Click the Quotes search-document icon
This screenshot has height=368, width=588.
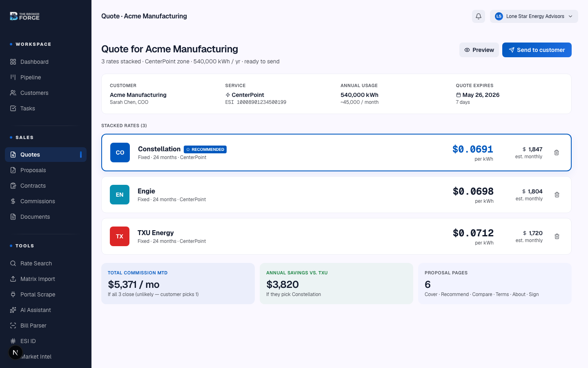pos(13,155)
